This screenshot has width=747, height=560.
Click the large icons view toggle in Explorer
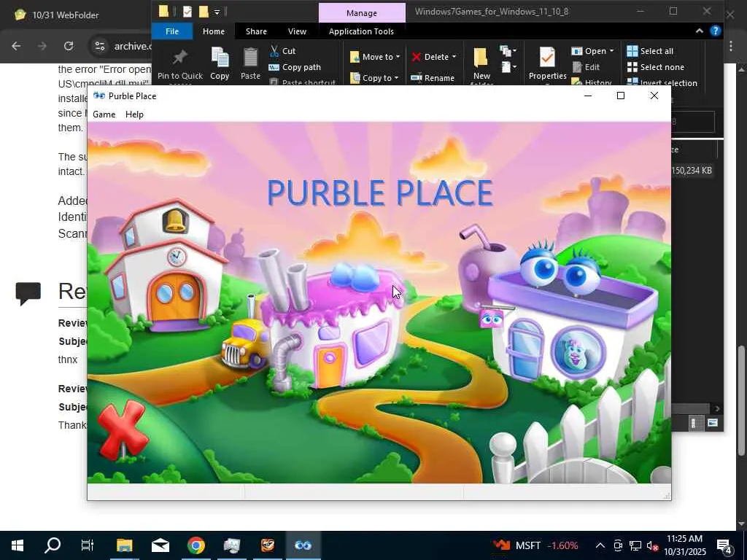tap(713, 423)
